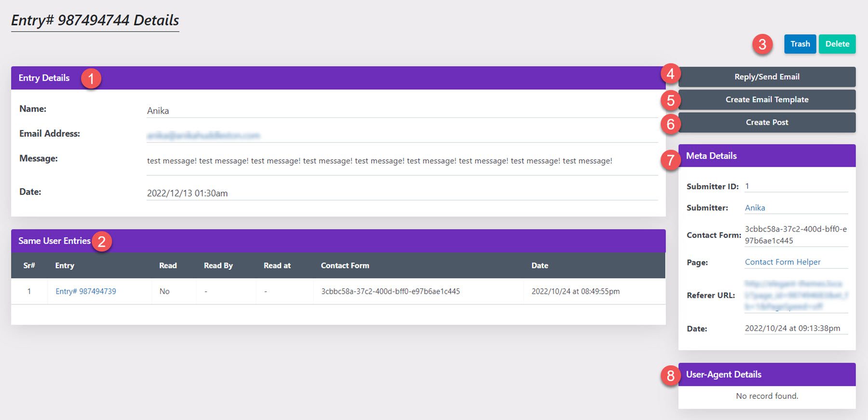Image resolution: width=868 pixels, height=420 pixels.
Task: Click the 'No record found.' text
Action: [767, 396]
